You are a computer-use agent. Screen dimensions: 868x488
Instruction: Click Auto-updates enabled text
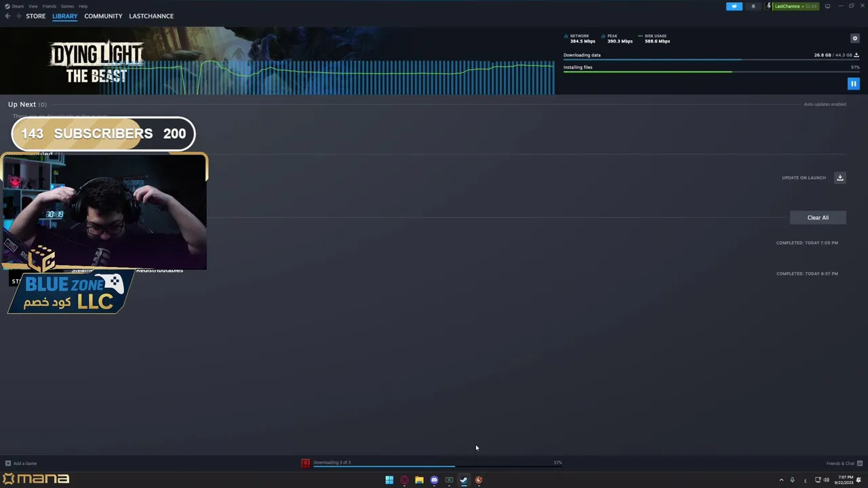coord(825,104)
